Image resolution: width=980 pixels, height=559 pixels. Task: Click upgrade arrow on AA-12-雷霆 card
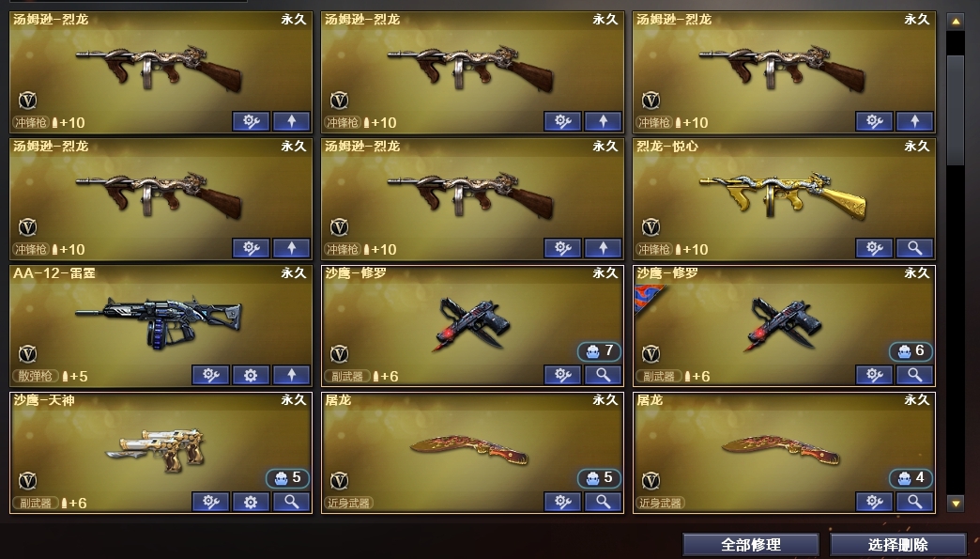pos(291,375)
